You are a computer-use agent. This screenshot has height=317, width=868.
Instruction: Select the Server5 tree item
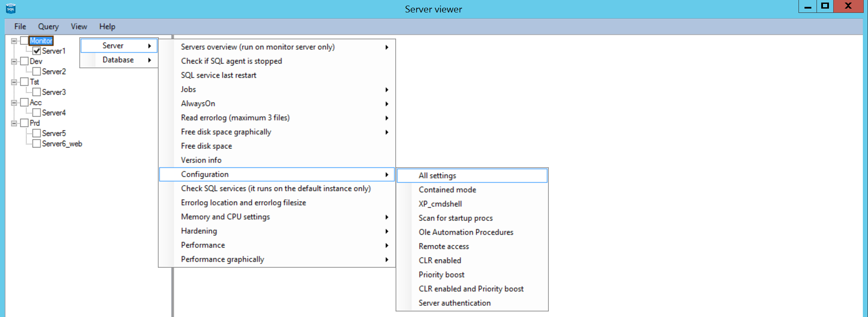pyautogui.click(x=54, y=133)
